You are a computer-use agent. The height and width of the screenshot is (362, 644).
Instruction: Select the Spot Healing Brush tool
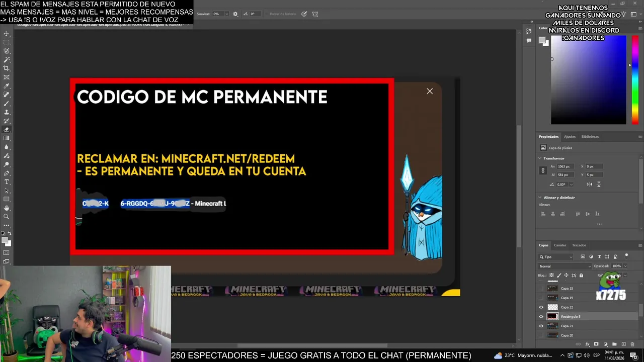tap(7, 95)
